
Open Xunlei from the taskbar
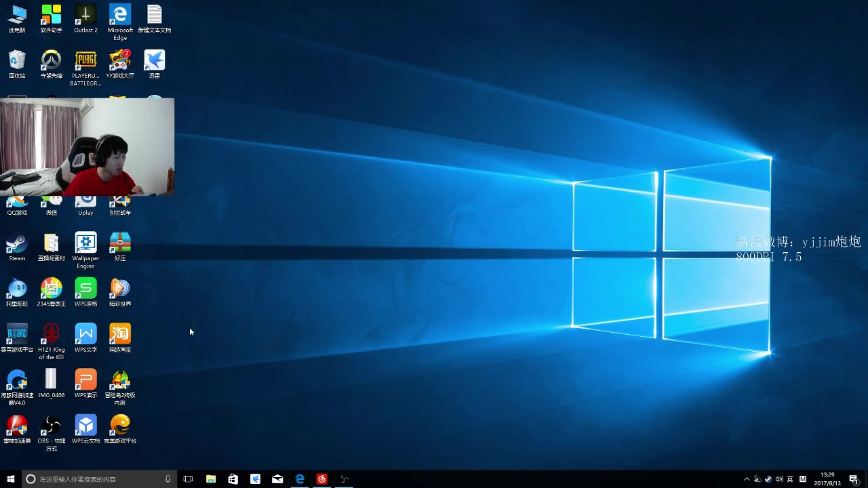(255, 479)
